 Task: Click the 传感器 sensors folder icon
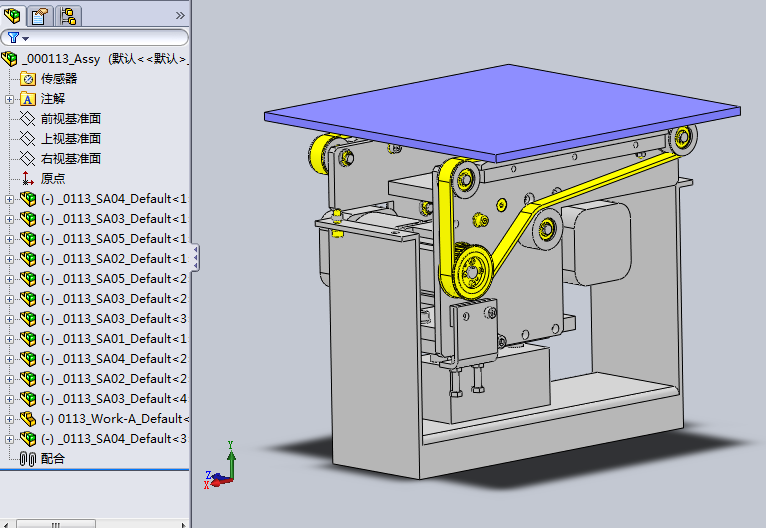coord(28,78)
